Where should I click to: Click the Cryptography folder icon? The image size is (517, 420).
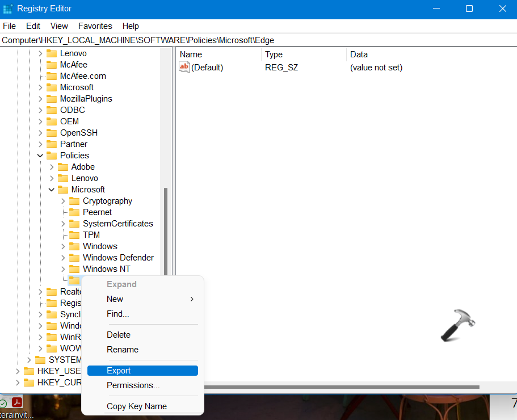[74, 200]
